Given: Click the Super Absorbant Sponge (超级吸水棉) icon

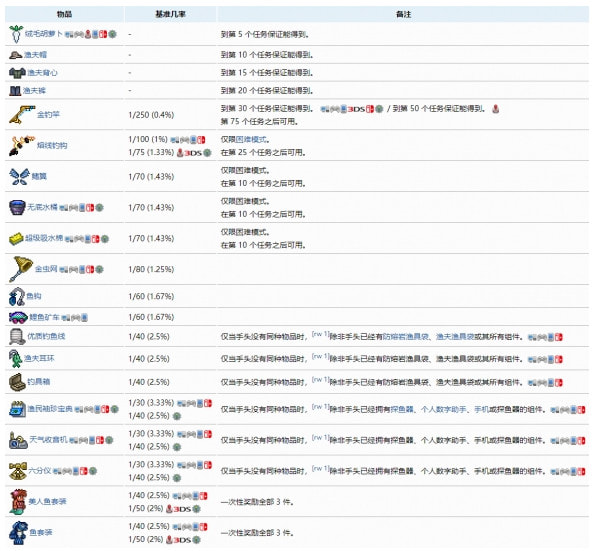Looking at the screenshot, I should pos(16,238).
